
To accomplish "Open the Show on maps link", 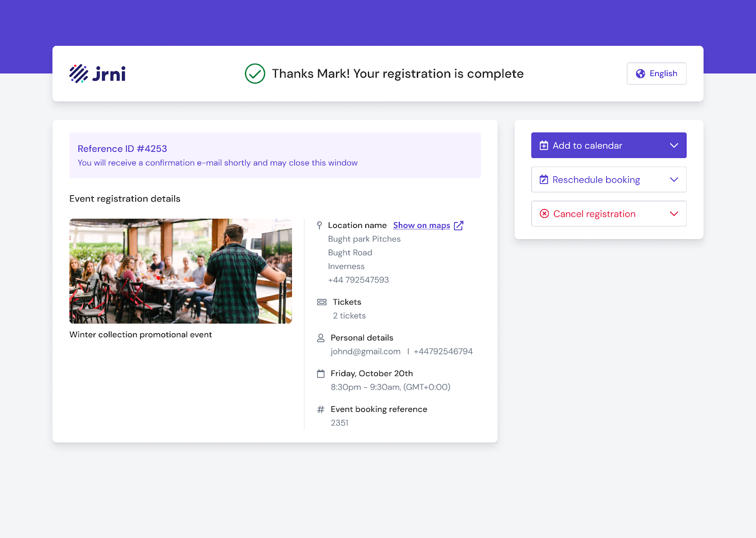I will click(421, 226).
